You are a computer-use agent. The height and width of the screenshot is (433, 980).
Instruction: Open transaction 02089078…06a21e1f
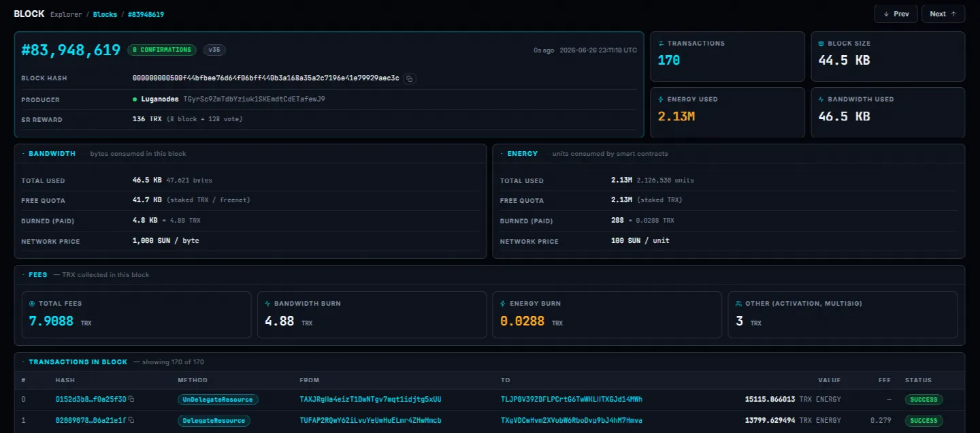click(x=91, y=420)
